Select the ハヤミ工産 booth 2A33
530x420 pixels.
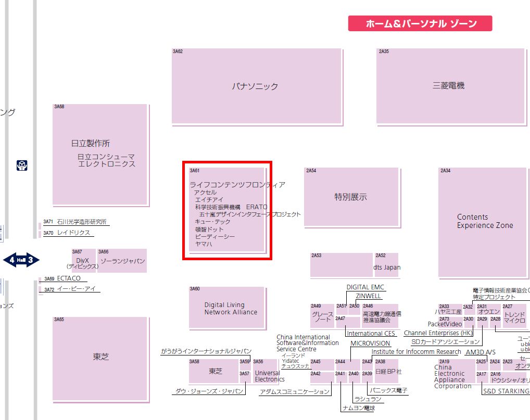tap(450, 310)
